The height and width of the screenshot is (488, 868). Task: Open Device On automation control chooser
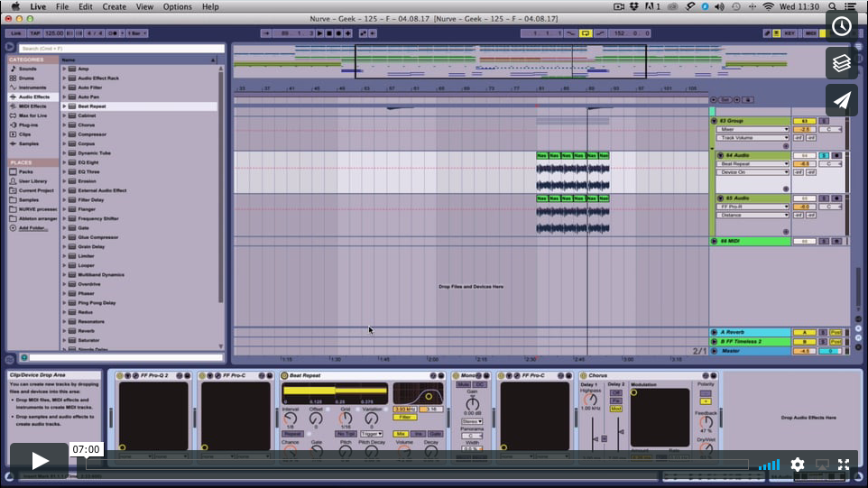(x=753, y=172)
